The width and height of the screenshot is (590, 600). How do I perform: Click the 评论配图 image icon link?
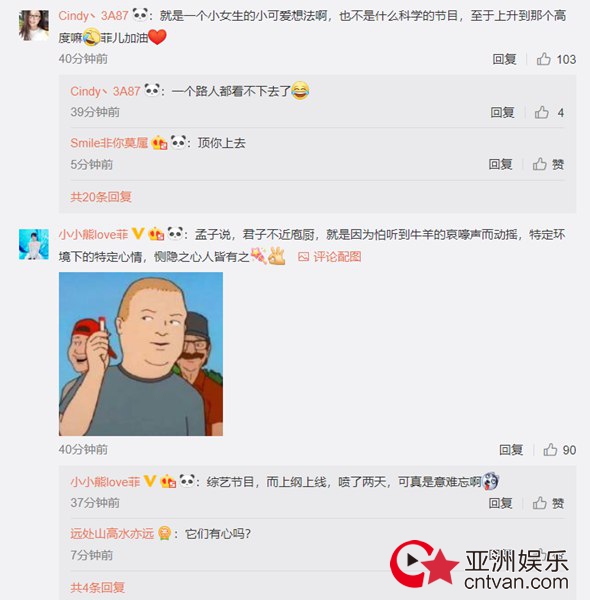(329, 257)
